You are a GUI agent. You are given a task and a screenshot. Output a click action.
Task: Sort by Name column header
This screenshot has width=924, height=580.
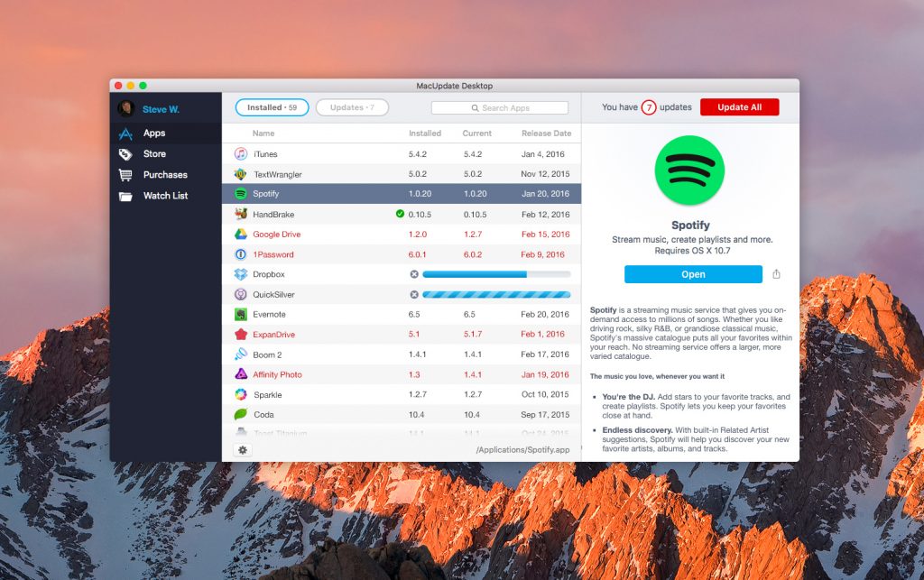[x=263, y=133]
